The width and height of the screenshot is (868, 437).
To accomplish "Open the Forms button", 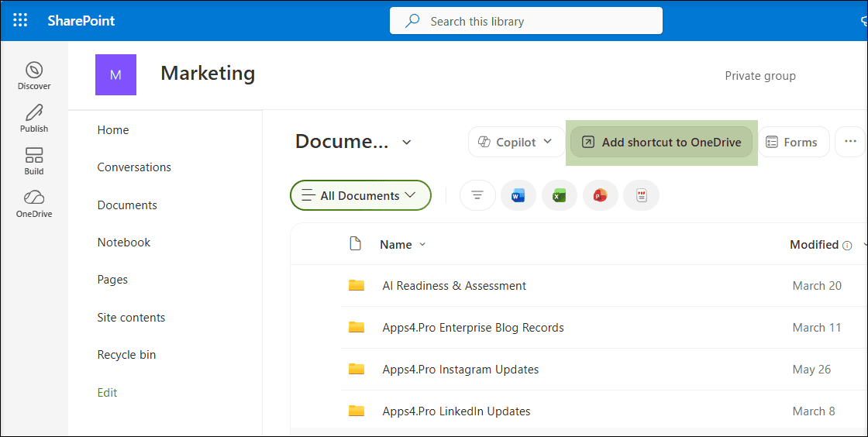I will [794, 142].
